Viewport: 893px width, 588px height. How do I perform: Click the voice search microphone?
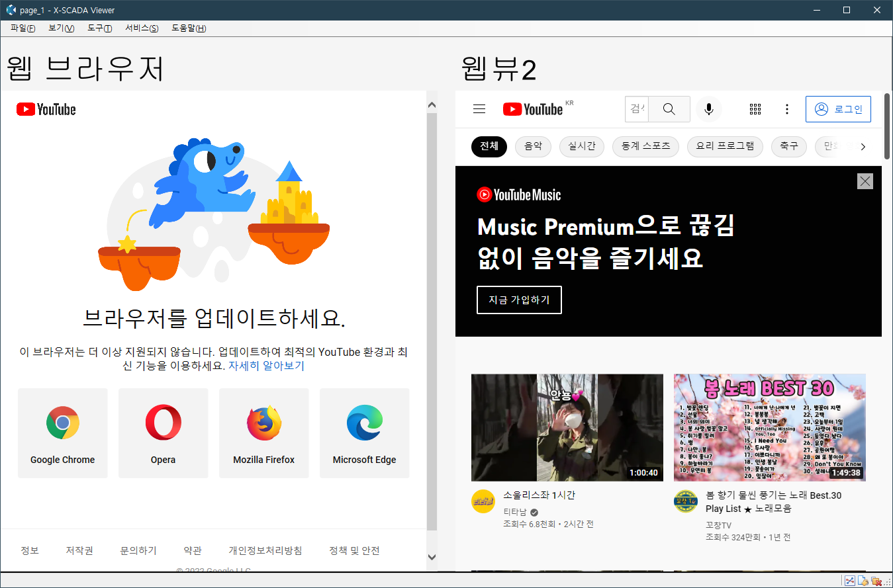(709, 109)
